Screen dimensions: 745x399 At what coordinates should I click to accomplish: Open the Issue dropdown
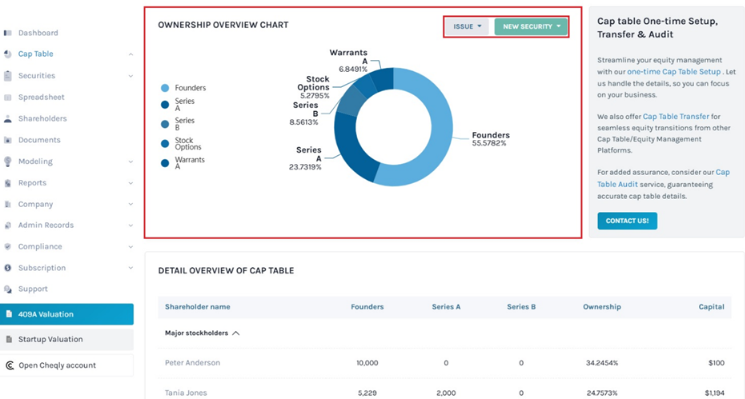click(467, 27)
